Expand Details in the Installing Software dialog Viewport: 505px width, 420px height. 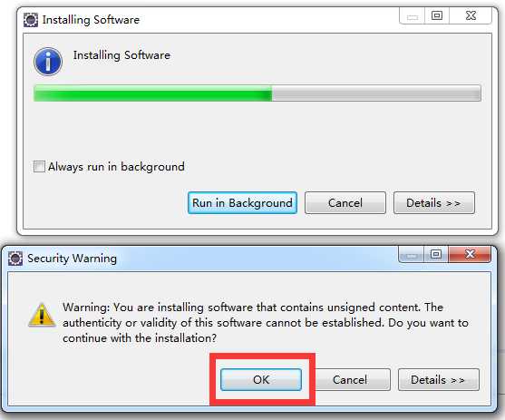433,203
